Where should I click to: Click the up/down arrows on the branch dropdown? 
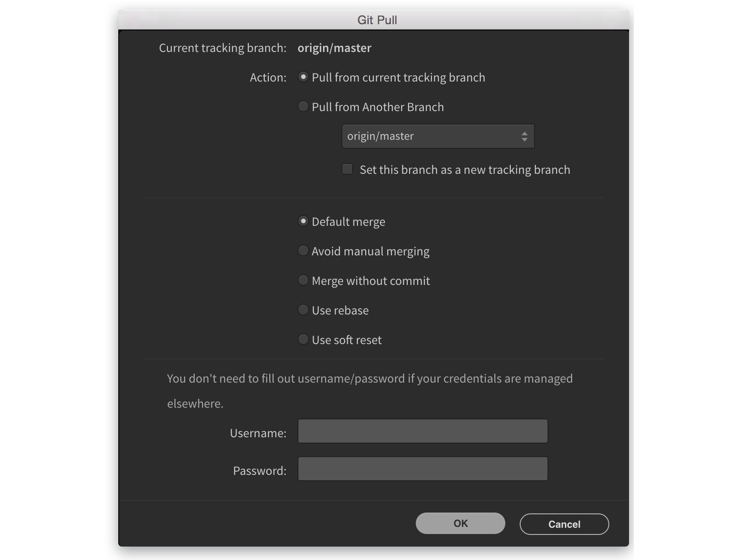pos(524,136)
